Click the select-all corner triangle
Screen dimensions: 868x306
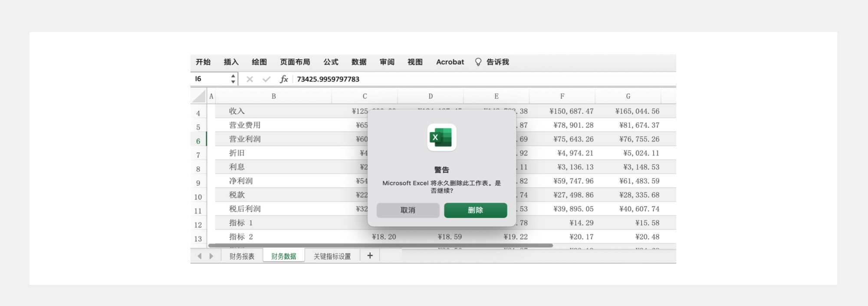coord(199,96)
